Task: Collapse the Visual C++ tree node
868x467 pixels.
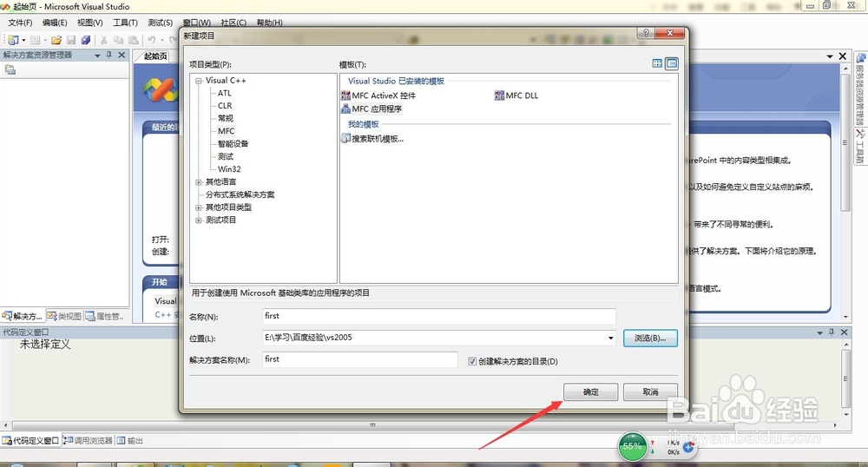Action: (x=198, y=81)
